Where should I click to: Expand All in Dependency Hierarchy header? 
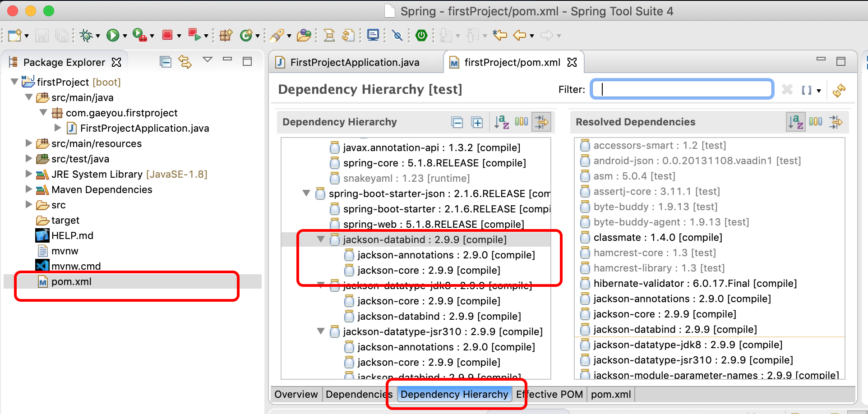click(477, 122)
